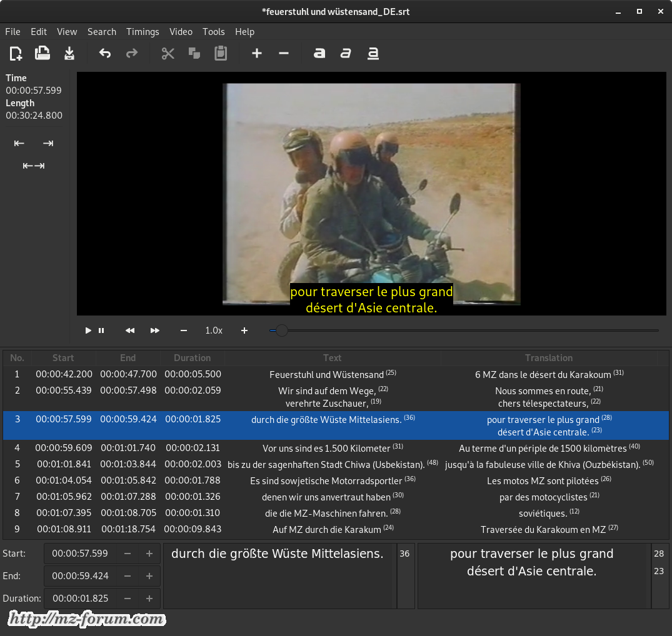Open the Tools menu
Screen dimensions: 672x636
213,32
